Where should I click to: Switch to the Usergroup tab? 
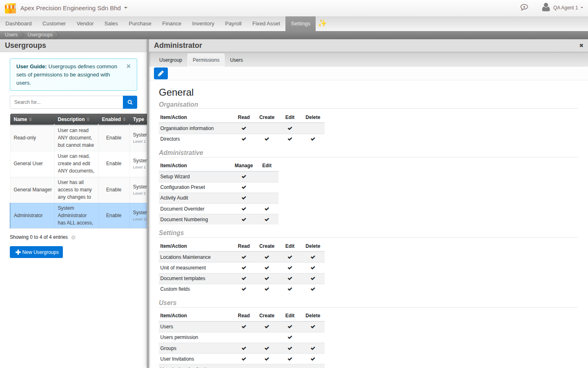(171, 60)
